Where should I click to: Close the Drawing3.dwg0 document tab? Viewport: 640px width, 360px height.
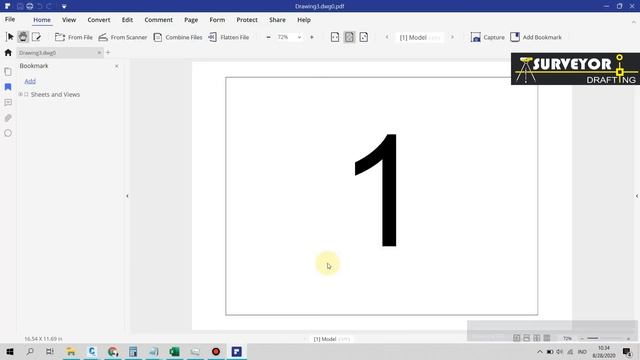coord(99,53)
